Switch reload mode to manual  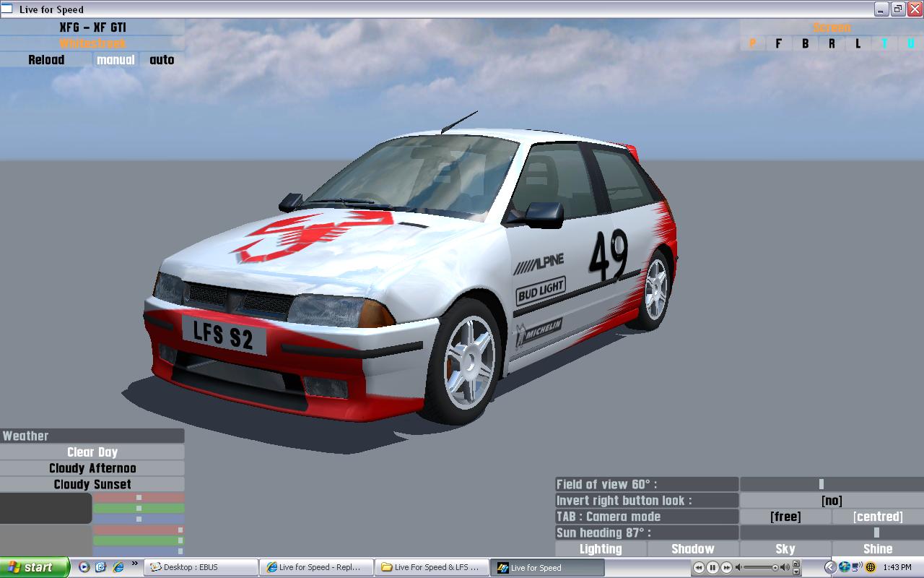pos(115,60)
